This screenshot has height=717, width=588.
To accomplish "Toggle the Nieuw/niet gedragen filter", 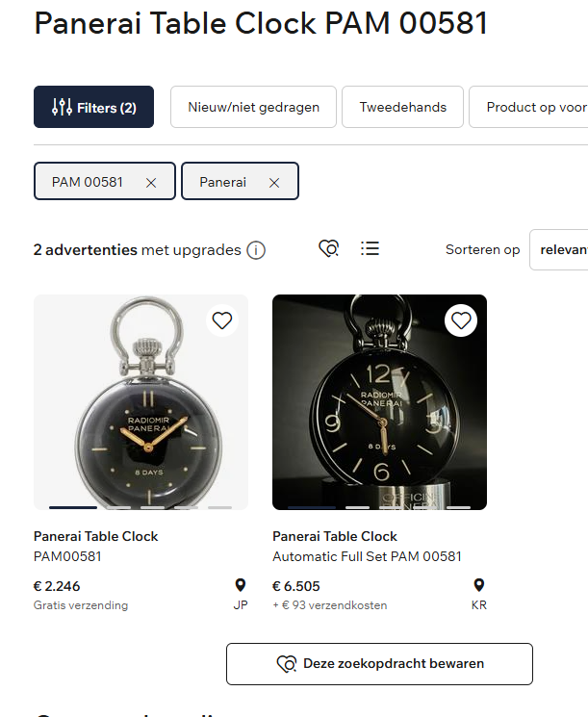I will [x=253, y=107].
